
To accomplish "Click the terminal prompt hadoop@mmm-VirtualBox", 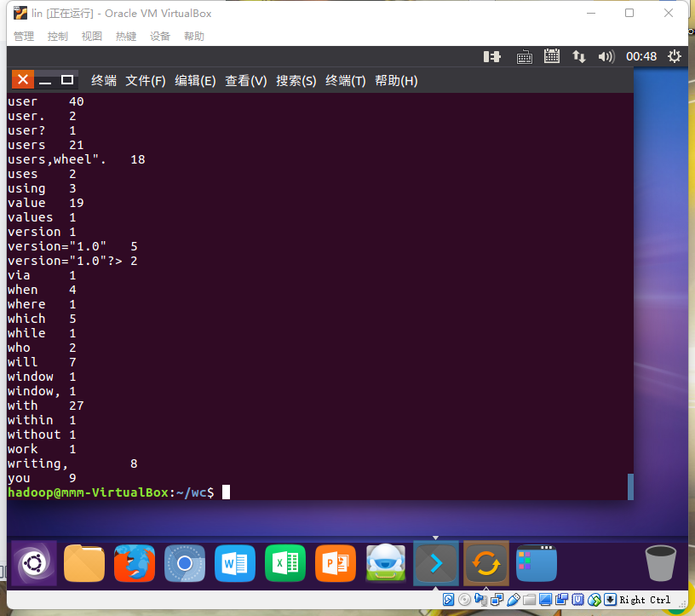I will (x=88, y=492).
